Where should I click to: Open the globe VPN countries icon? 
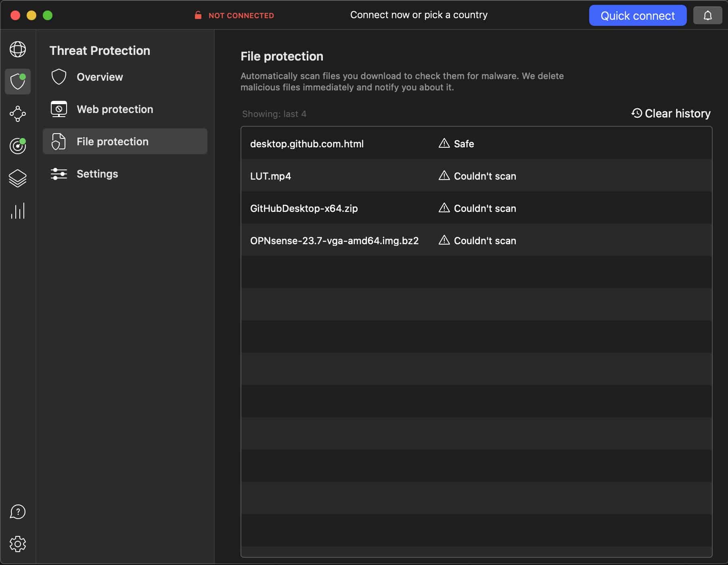point(18,49)
